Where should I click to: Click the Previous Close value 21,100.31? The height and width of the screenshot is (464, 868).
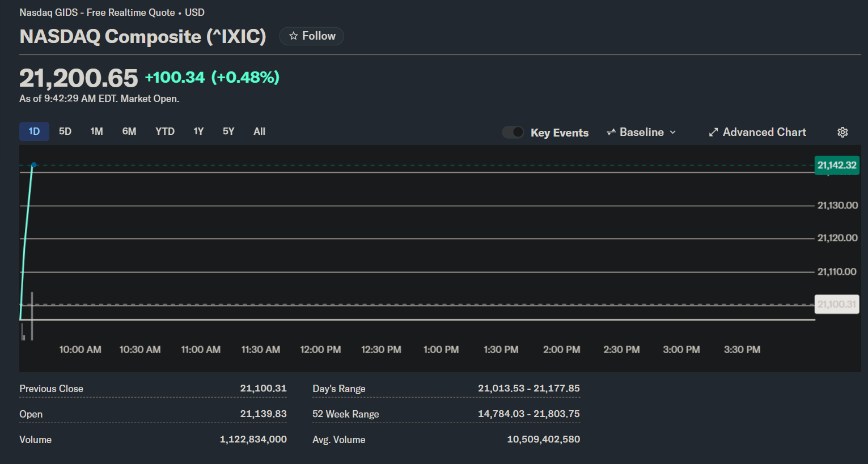click(264, 388)
